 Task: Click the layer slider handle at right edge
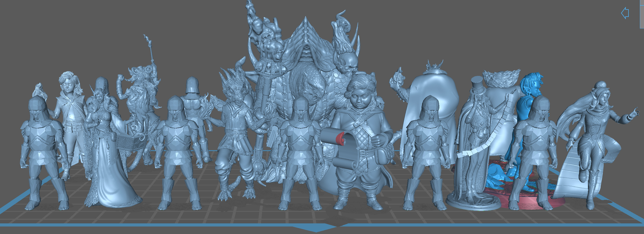pos(642,14)
